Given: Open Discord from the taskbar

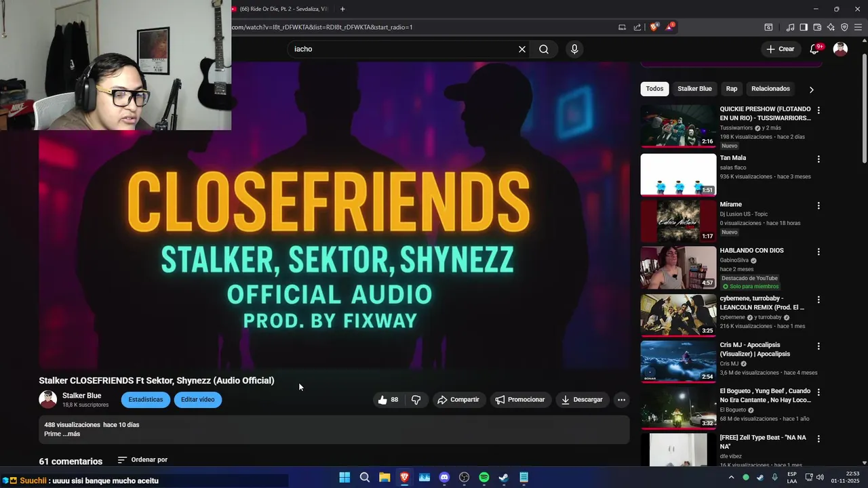Looking at the screenshot, I should (x=444, y=477).
